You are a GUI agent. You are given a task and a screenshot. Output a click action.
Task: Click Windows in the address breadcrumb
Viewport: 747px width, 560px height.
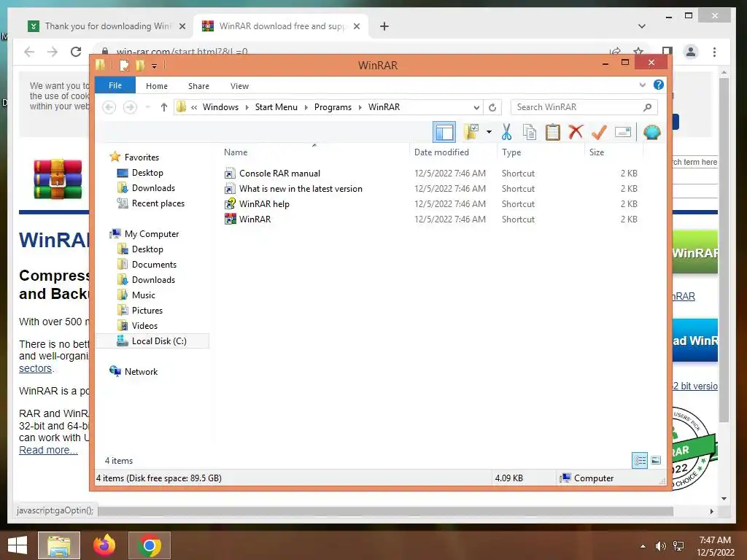220,107
